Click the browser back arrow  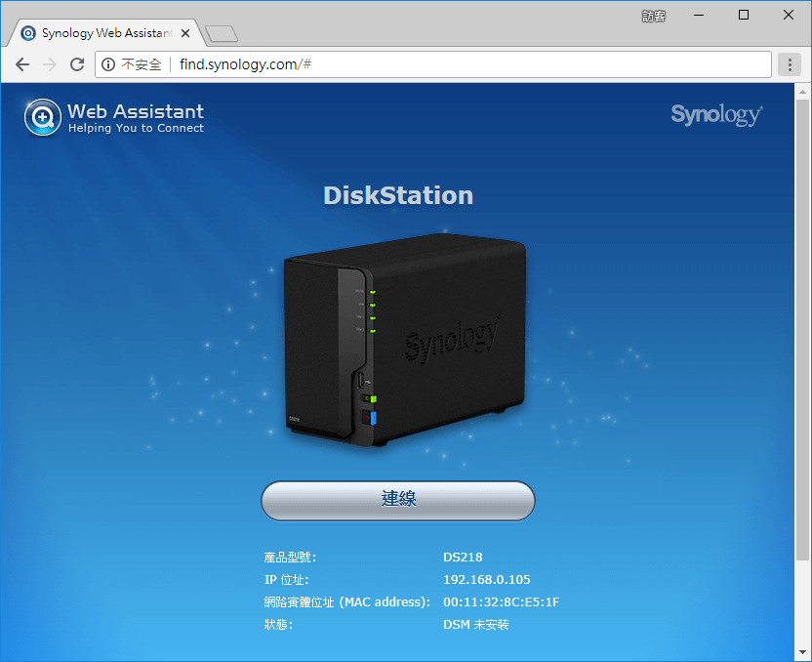21,64
